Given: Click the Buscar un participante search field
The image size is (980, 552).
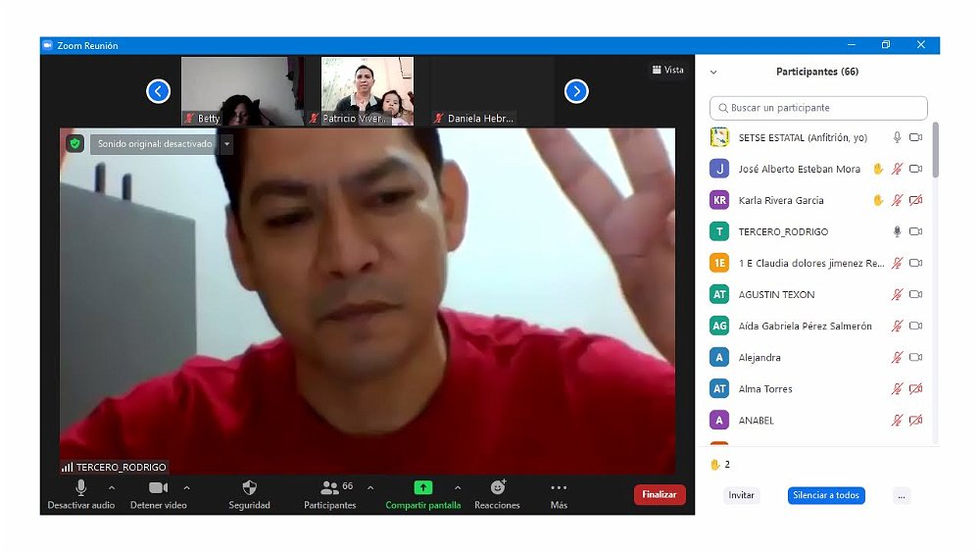Looking at the screenshot, I should 818,108.
